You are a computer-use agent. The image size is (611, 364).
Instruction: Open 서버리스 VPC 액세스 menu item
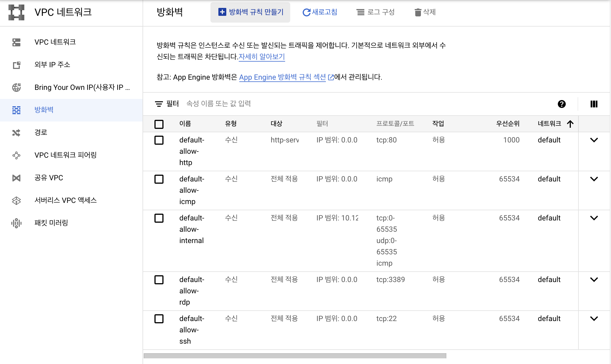click(65, 200)
